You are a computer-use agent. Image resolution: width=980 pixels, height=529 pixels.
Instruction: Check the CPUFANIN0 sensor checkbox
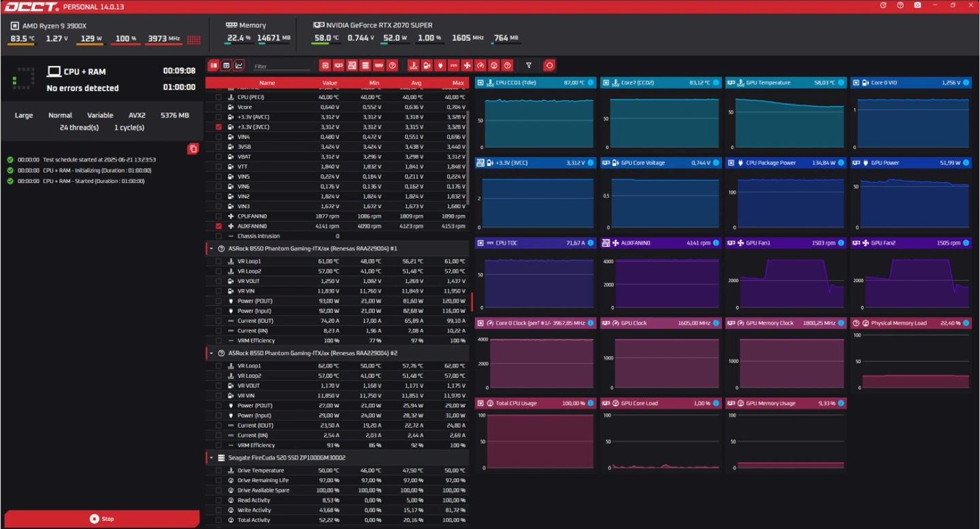tap(218, 216)
